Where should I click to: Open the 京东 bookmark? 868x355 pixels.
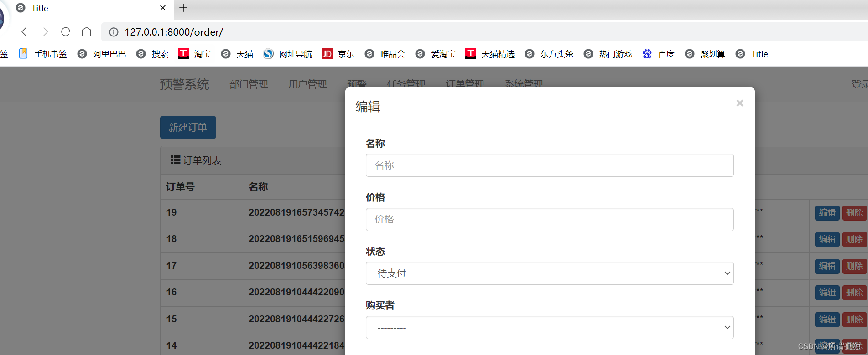(x=338, y=54)
